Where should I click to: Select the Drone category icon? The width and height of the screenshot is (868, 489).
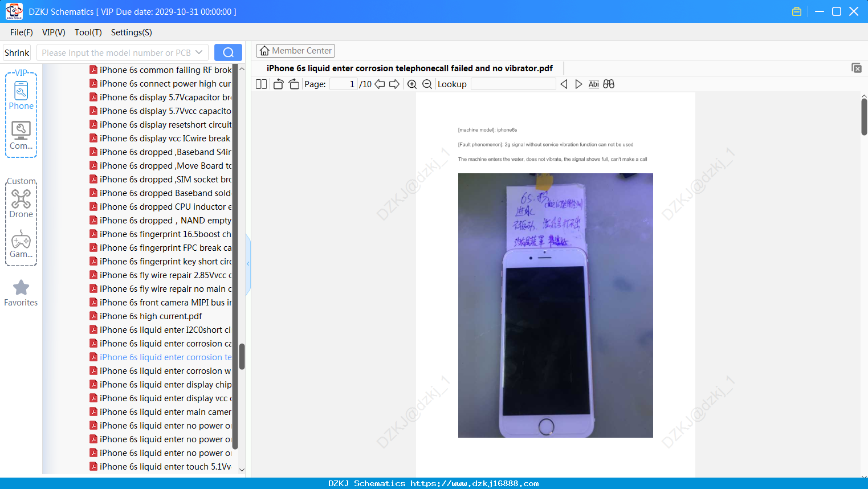21,203
